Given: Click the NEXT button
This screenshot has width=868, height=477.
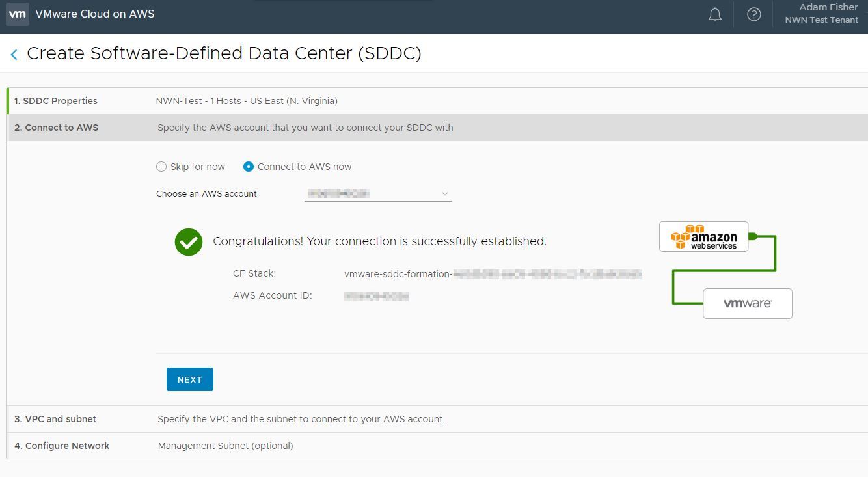Looking at the screenshot, I should point(190,379).
